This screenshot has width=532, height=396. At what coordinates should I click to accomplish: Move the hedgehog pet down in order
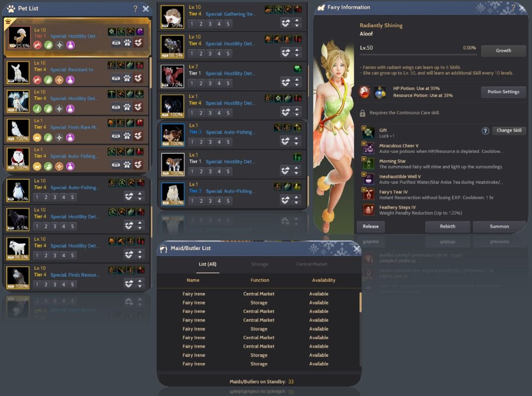(297, 26)
